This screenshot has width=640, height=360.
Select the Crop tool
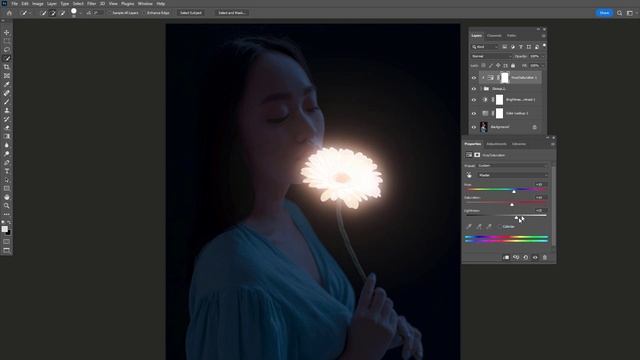tap(7, 67)
